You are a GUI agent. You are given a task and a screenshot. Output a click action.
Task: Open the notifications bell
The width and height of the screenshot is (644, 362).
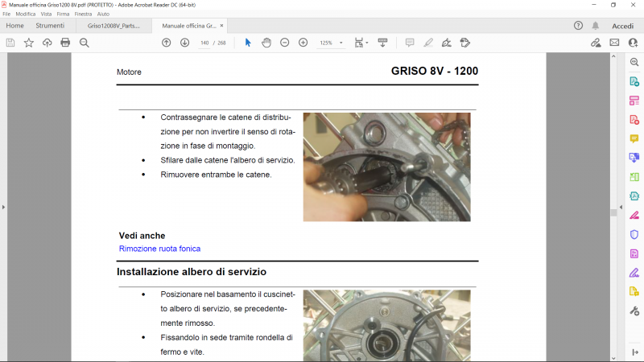(x=596, y=26)
